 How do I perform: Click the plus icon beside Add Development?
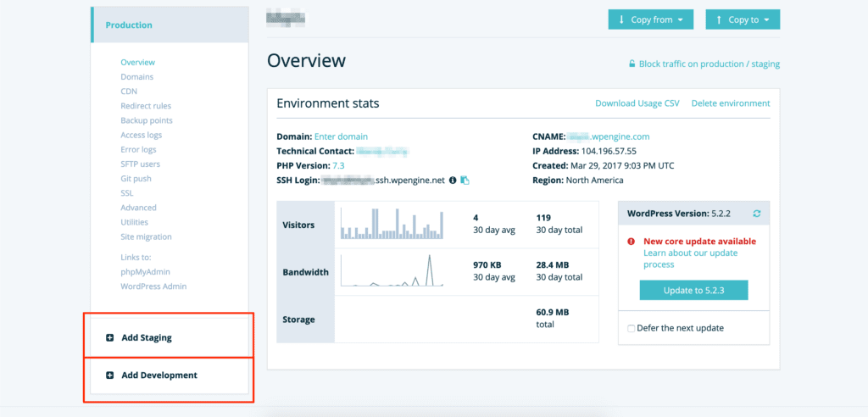109,375
